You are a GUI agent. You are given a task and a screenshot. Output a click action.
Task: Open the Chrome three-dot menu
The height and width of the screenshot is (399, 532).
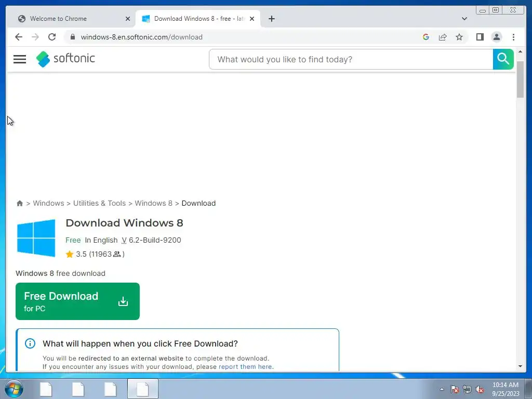click(513, 37)
